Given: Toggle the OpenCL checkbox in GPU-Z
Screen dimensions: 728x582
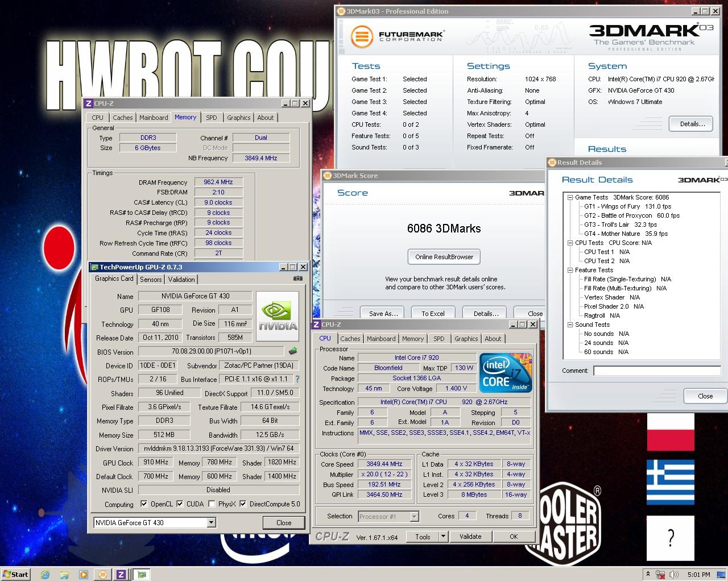Looking at the screenshot, I should [144, 504].
